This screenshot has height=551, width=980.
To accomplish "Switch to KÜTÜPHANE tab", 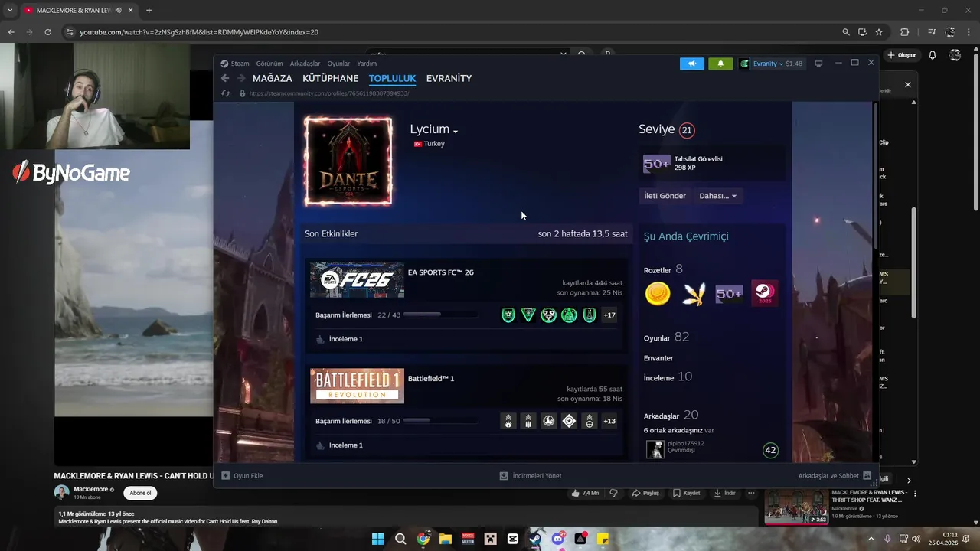I will 330,78.
